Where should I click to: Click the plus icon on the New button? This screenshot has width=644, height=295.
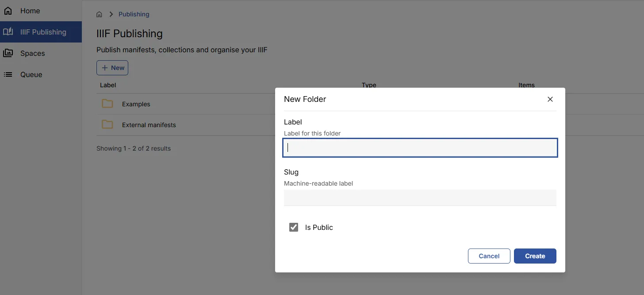coord(106,67)
